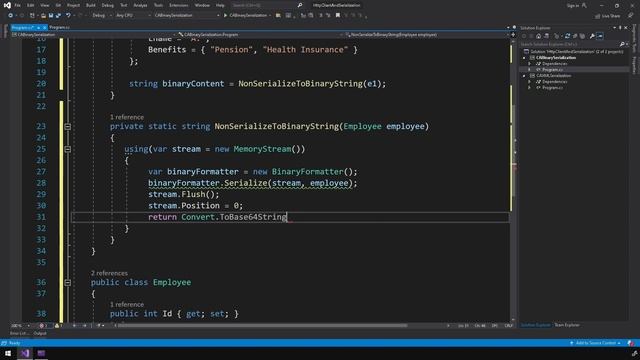
Task: Open the Output tab
Action: coord(40,333)
